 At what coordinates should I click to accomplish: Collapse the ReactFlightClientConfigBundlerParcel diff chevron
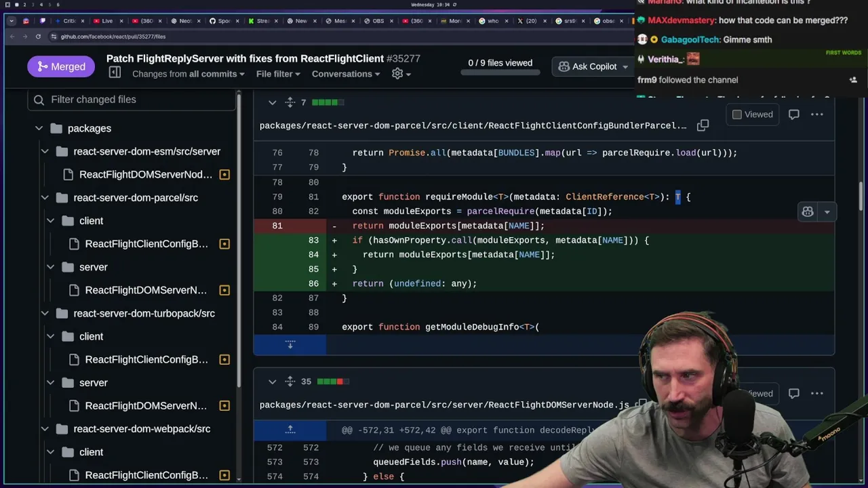272,102
